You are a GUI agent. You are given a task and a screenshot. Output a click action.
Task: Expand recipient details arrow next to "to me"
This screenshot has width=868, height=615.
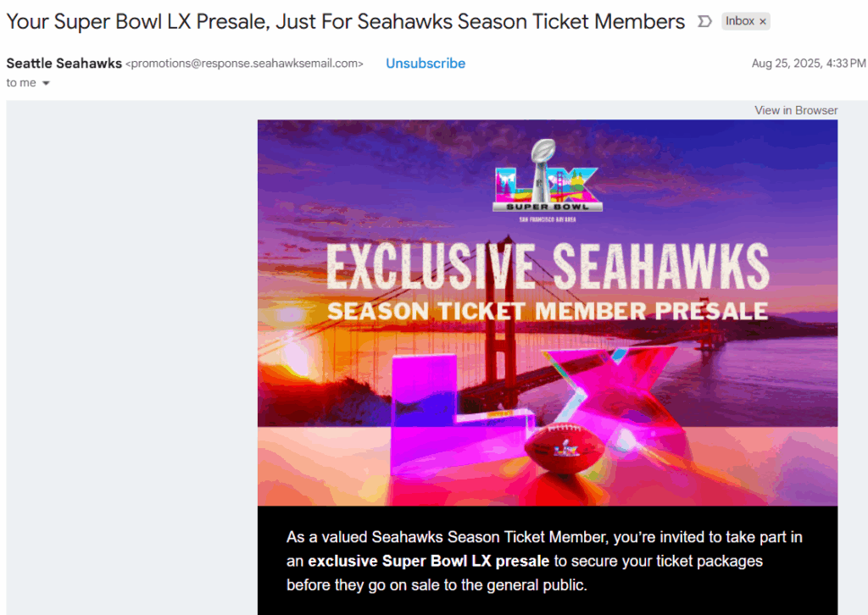[46, 83]
